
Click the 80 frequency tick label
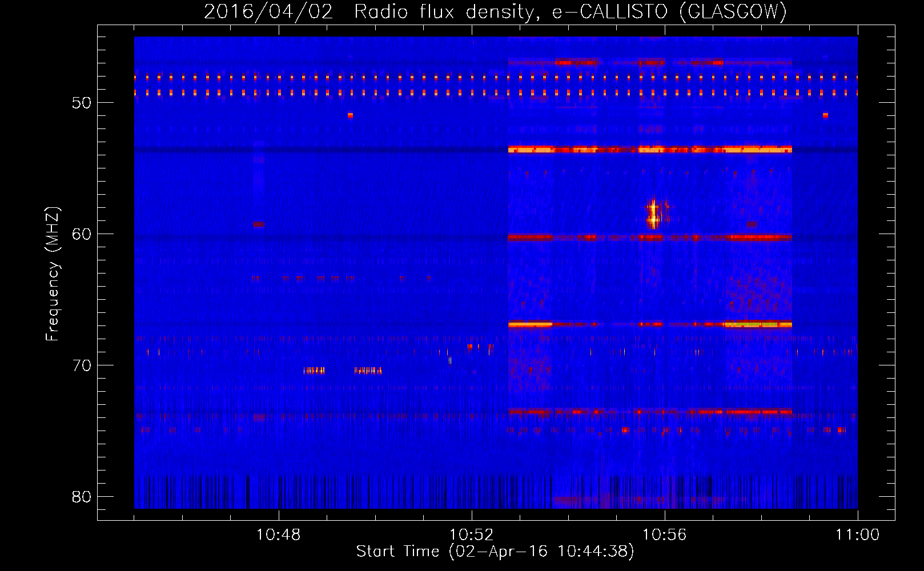point(82,497)
